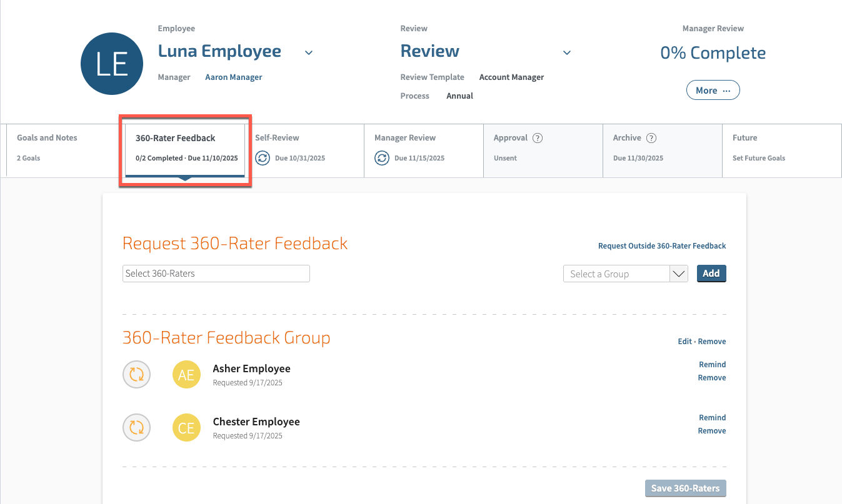Open the Future tab
This screenshot has width=842, height=504.
coord(782,151)
